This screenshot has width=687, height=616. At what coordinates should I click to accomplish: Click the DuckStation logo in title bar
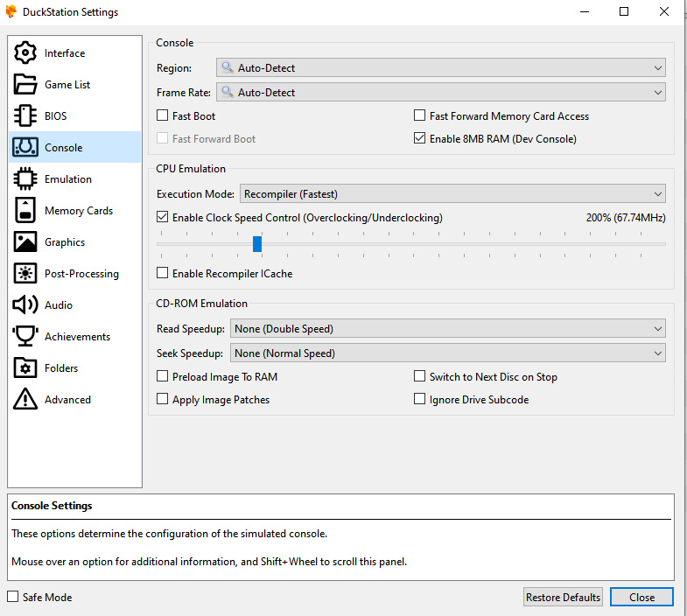[x=11, y=12]
